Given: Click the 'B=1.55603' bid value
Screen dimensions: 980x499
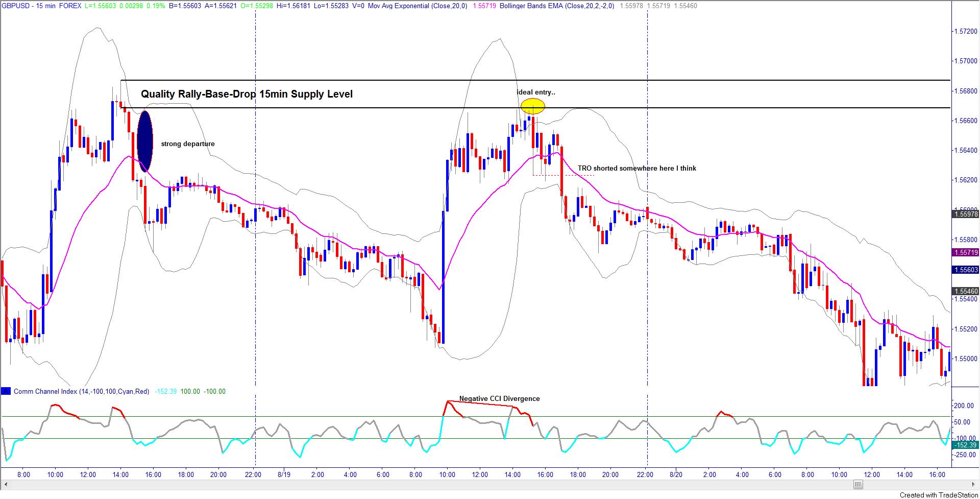Looking at the screenshot, I should tap(184, 6).
